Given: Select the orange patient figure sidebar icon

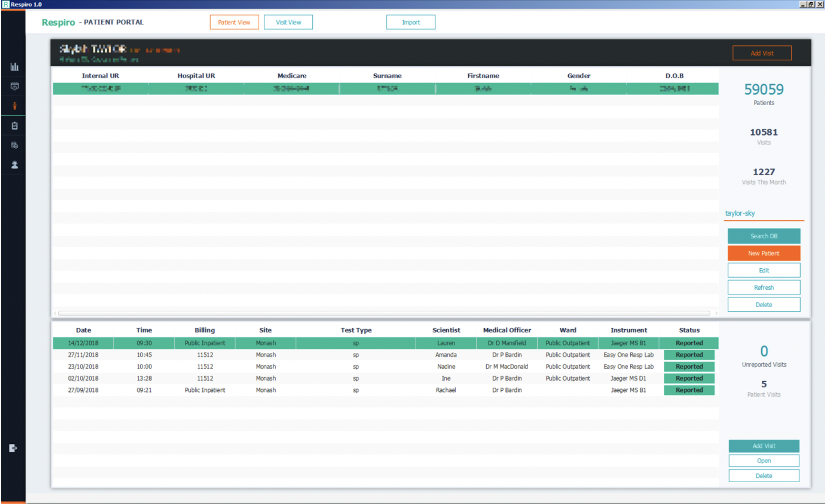Looking at the screenshot, I should click(x=14, y=106).
